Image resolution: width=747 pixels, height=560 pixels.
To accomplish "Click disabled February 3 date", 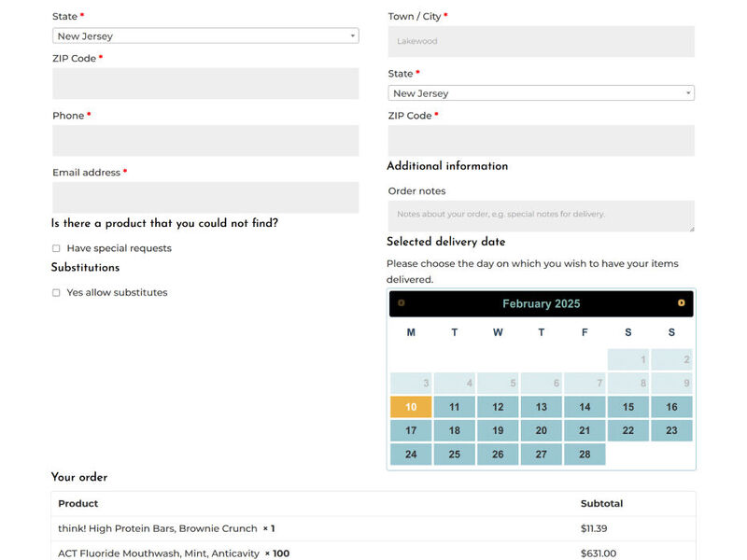I will point(411,383).
